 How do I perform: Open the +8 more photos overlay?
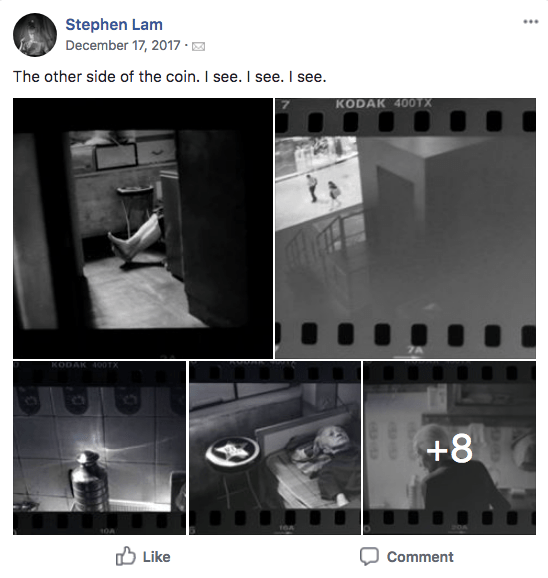point(450,448)
